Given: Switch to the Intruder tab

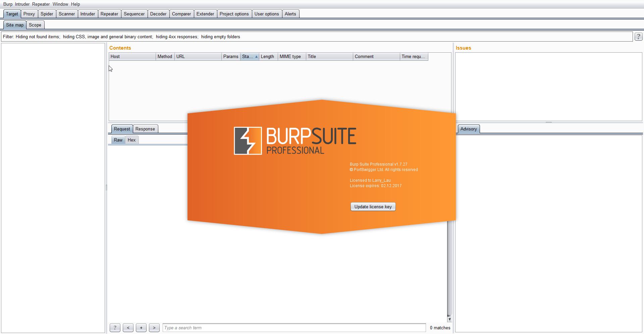Looking at the screenshot, I should (x=88, y=14).
